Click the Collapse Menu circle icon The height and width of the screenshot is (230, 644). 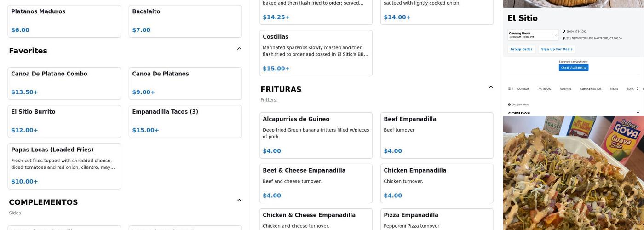click(509, 104)
